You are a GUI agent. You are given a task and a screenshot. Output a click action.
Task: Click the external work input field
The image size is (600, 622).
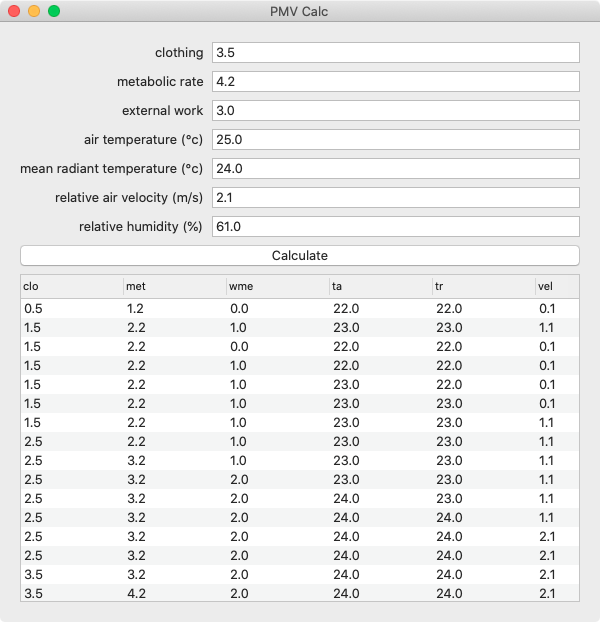[396, 110]
